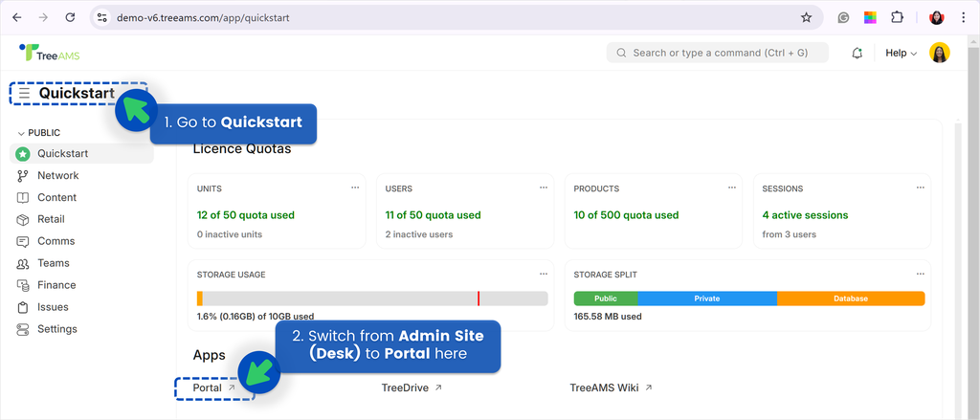Collapse the PUBLIC sidebar section
980x420 pixels.
(38, 132)
